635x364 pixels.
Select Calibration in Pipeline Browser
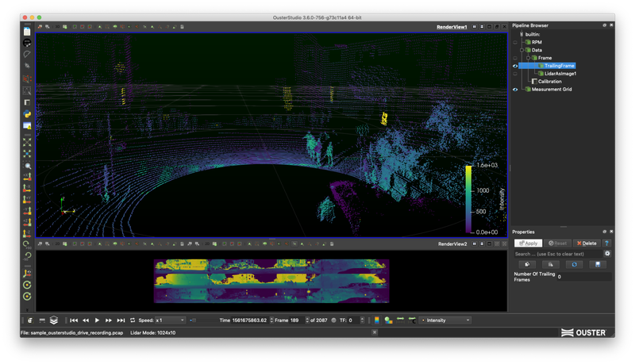click(x=549, y=82)
